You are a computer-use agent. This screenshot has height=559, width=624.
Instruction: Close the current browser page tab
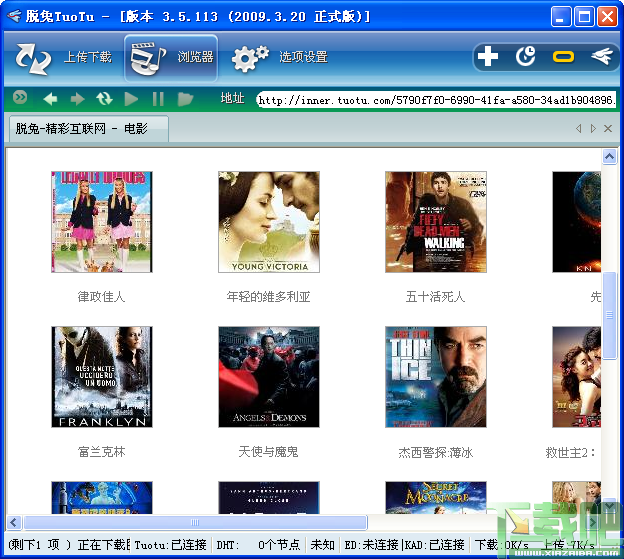click(x=608, y=129)
